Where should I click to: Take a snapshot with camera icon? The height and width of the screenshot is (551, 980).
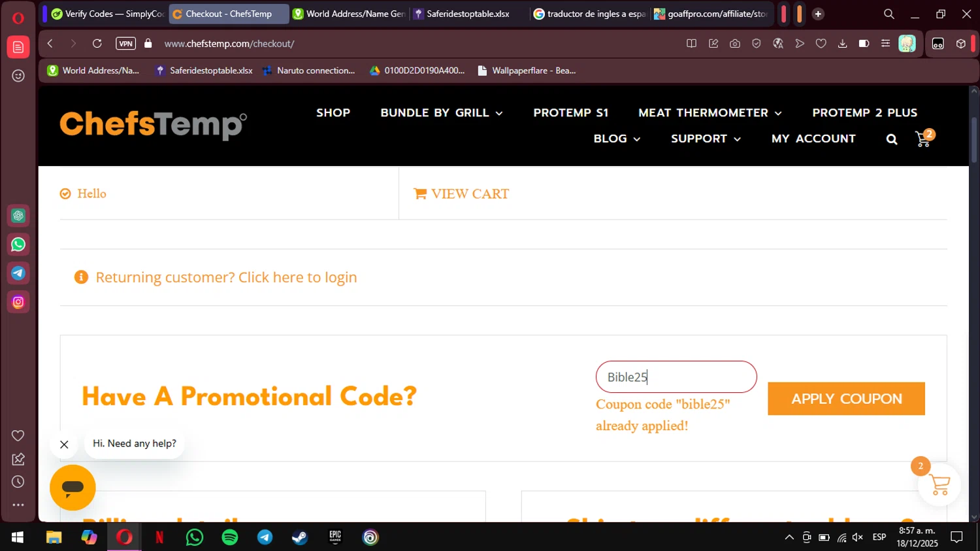735,44
